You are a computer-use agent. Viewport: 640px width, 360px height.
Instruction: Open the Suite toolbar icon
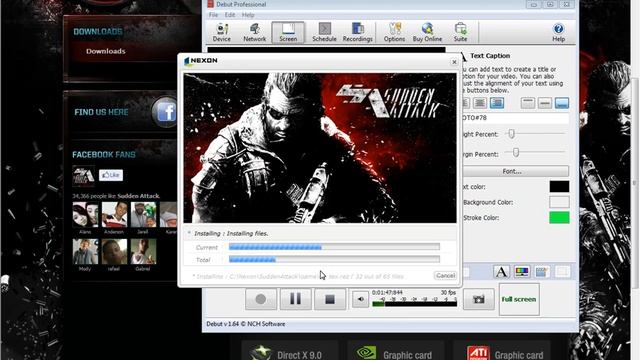pos(460,32)
